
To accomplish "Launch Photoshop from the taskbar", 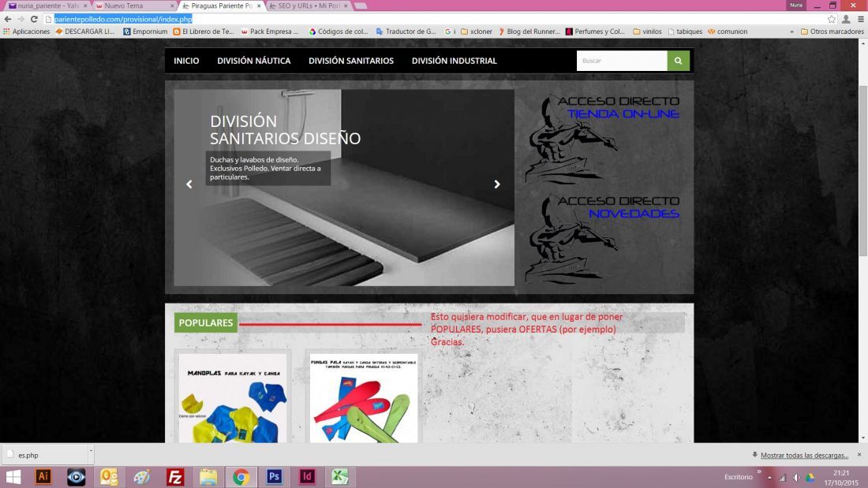I will [274, 477].
